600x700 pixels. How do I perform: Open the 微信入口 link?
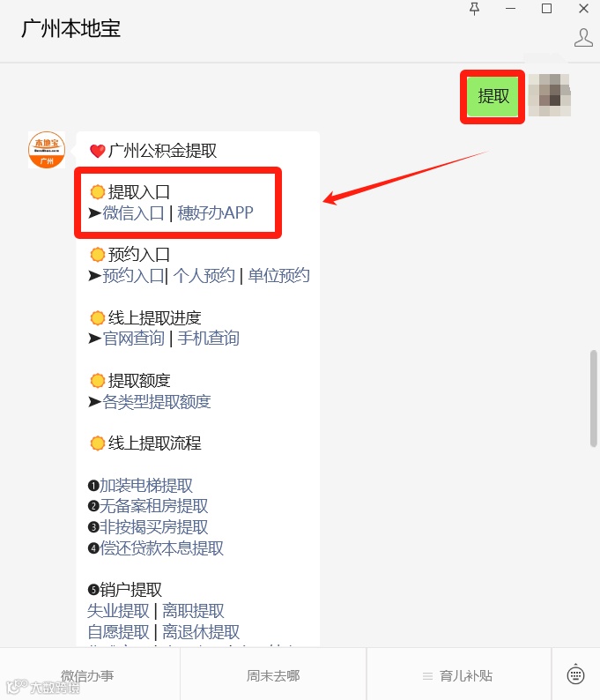[133, 213]
